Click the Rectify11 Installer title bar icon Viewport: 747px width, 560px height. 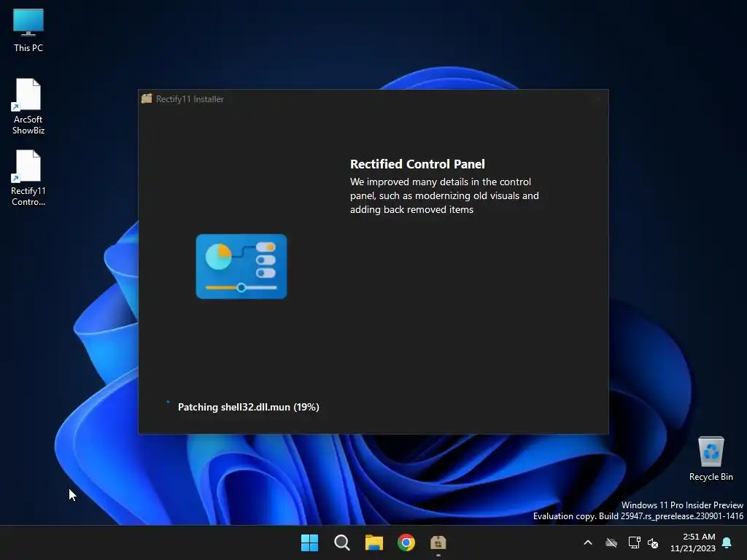tap(147, 98)
